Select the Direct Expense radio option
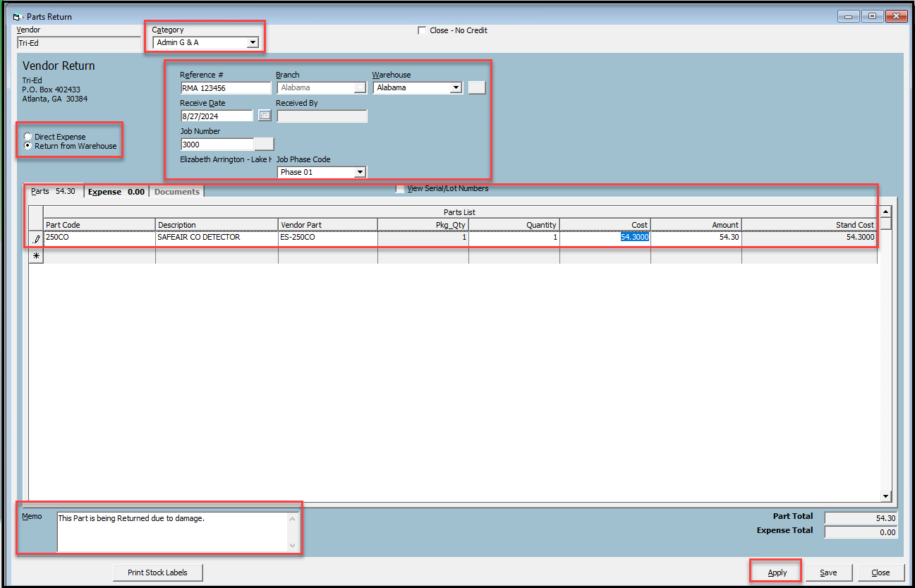 (28, 136)
